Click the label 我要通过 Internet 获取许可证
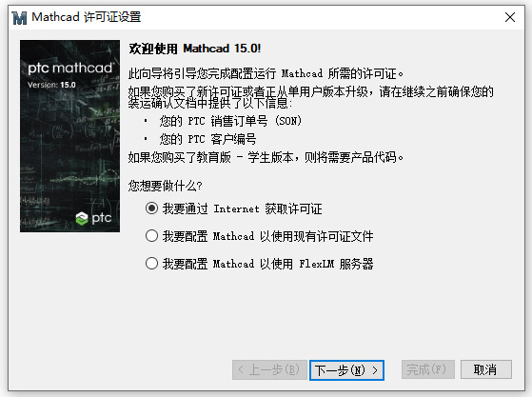Viewport: 532px width, 397px height. pyautogui.click(x=243, y=208)
